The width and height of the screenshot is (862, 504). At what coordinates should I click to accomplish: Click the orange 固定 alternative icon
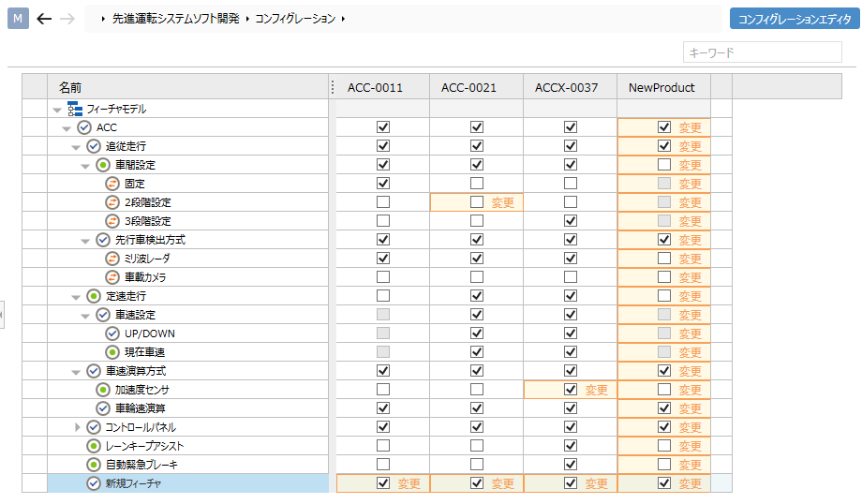point(112,184)
